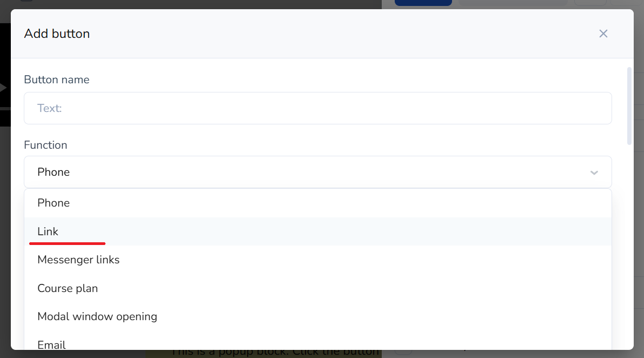Viewport: 644px width, 358px height.
Task: Click the small square button at top right
Action: point(590,3)
